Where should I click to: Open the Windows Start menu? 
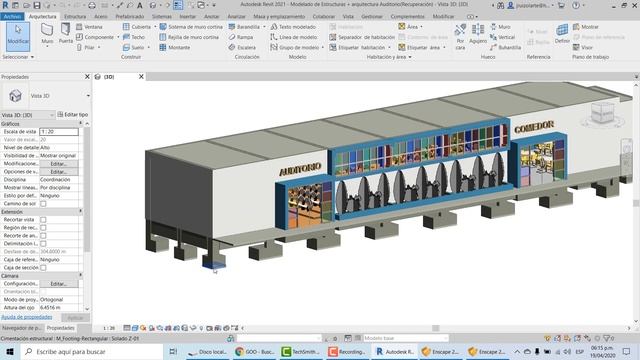coord(10,351)
